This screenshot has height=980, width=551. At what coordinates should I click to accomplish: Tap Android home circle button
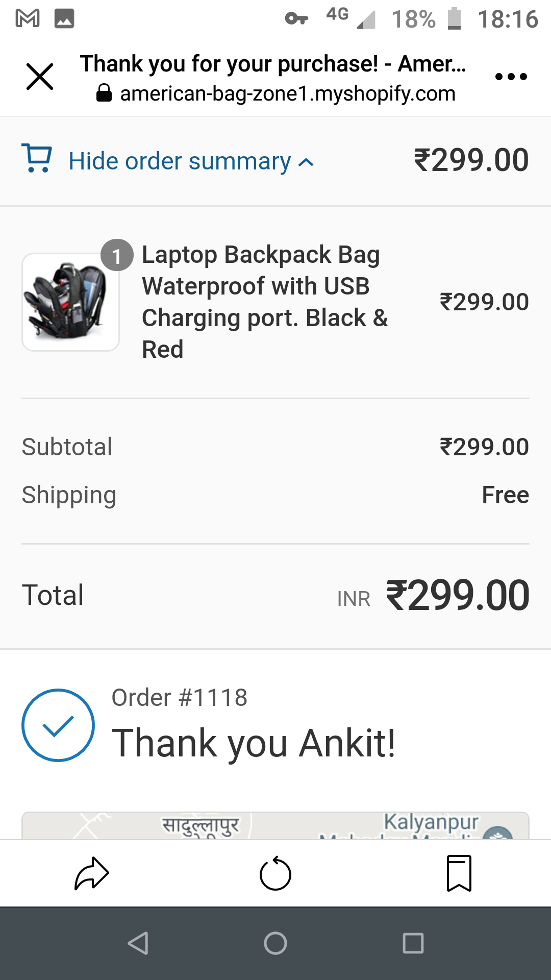275,943
